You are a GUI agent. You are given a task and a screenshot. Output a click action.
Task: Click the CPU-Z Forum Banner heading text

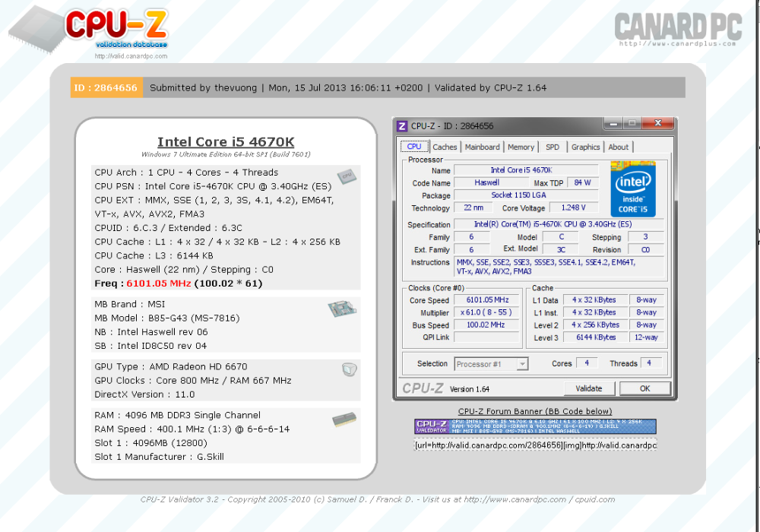click(x=535, y=411)
